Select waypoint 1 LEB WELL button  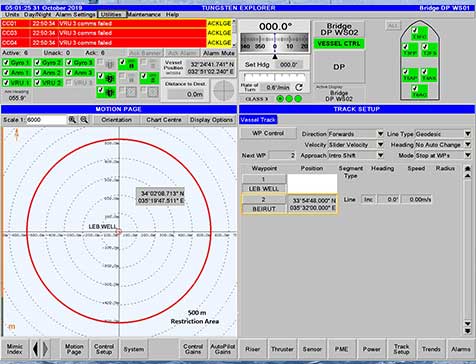pyautogui.click(x=263, y=189)
